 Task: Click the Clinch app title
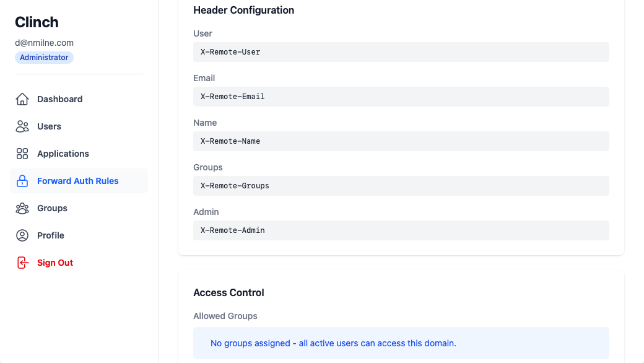[x=37, y=22]
